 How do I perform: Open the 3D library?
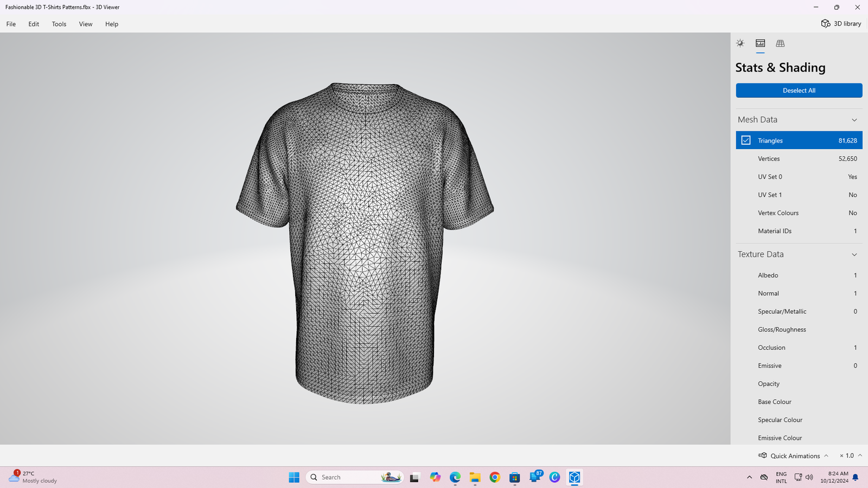pyautogui.click(x=841, y=23)
